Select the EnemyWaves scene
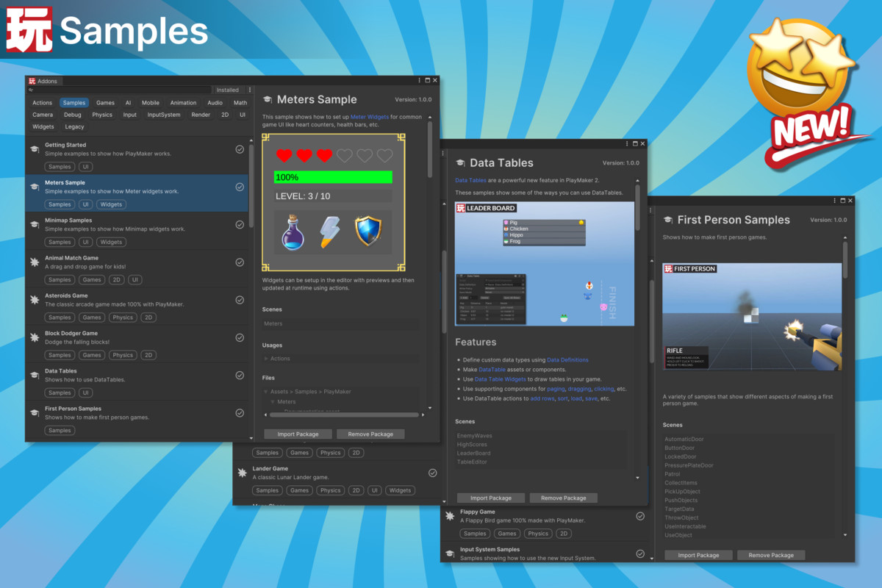This screenshot has height=588, width=882. coord(475,436)
